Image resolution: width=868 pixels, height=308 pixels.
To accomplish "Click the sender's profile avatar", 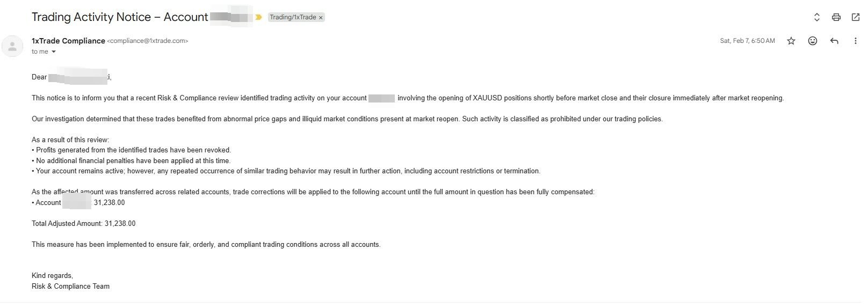I will pyautogui.click(x=12, y=46).
